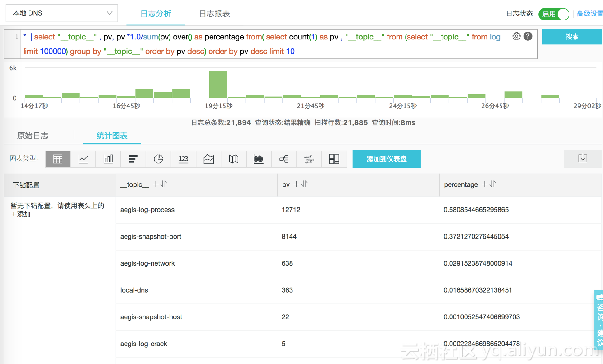Click the 搜索 button

tap(572, 36)
